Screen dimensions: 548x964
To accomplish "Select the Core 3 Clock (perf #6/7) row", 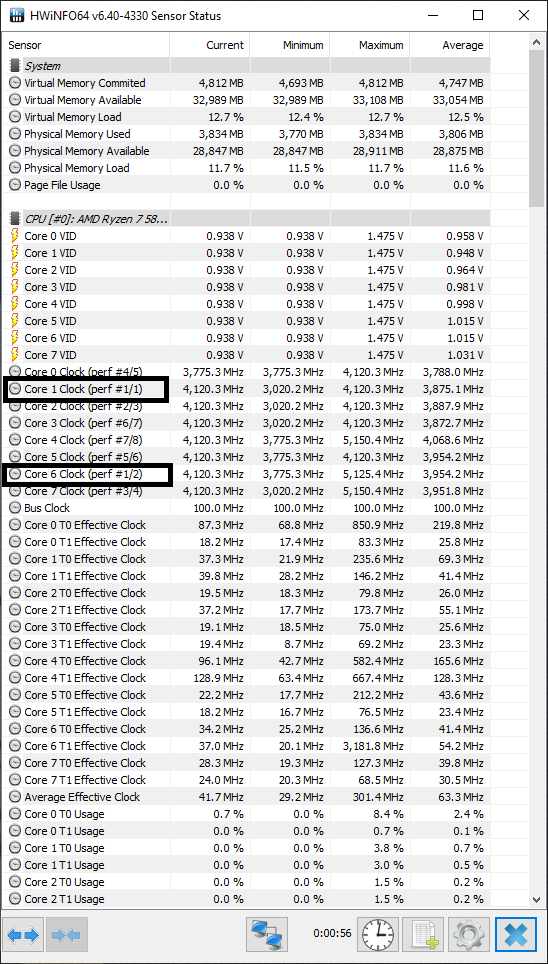I will 247,423.
